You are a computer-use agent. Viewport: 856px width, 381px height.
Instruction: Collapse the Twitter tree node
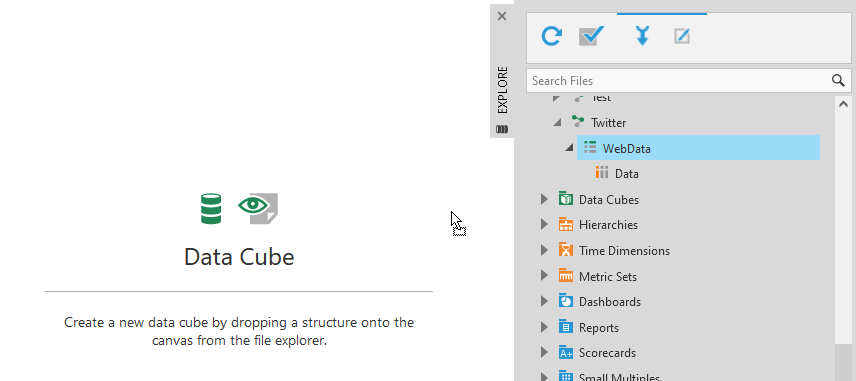(557, 123)
